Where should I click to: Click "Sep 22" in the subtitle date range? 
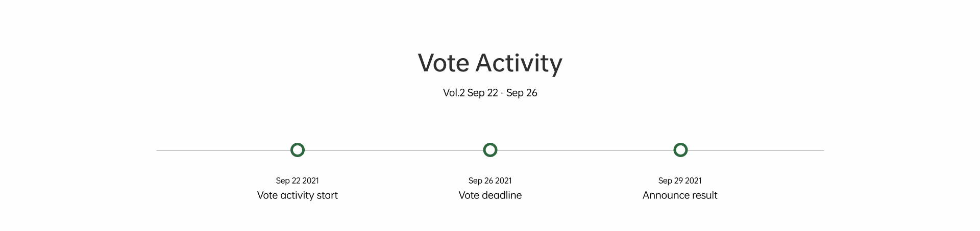pos(482,93)
